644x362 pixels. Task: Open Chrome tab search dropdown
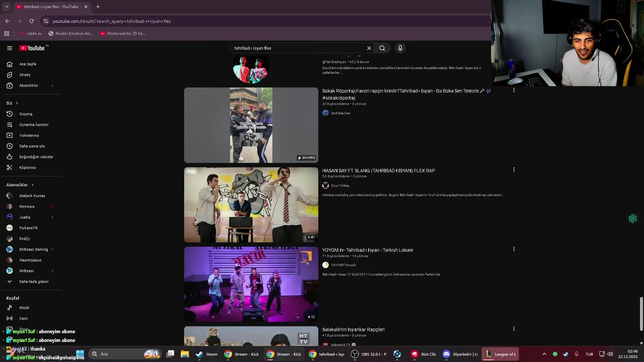pos(6,7)
